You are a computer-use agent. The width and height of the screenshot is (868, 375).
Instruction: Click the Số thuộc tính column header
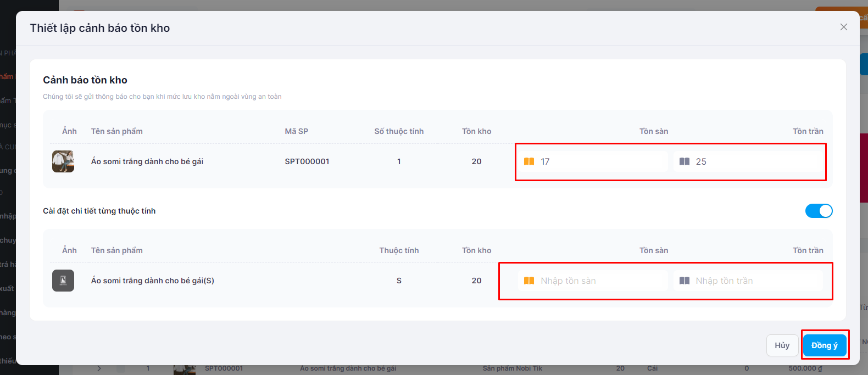tap(399, 131)
